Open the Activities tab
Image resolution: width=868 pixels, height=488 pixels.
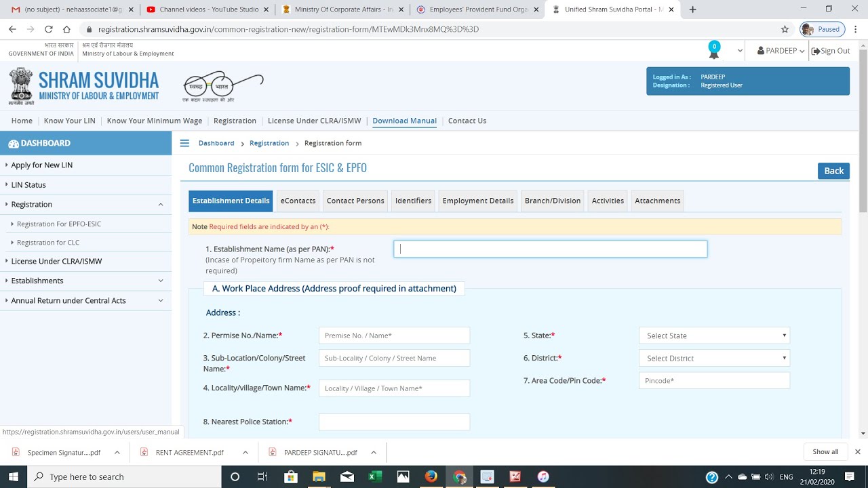tap(608, 201)
